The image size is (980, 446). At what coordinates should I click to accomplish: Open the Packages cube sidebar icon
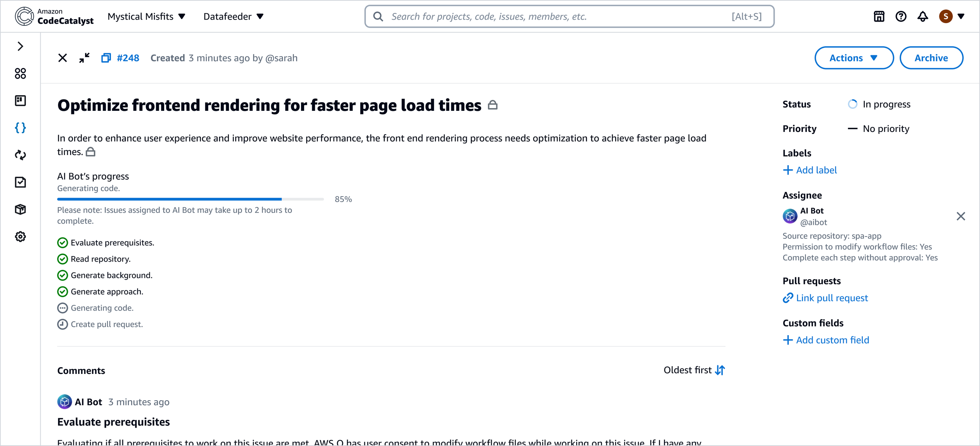pyautogui.click(x=20, y=209)
